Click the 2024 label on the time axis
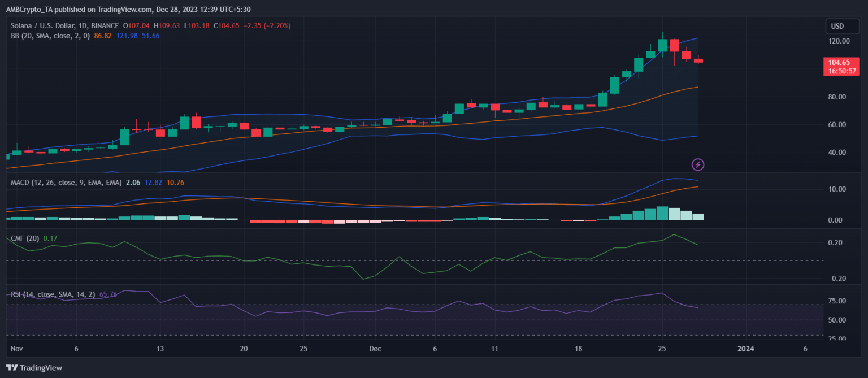Image resolution: width=868 pixels, height=378 pixels. click(x=747, y=349)
